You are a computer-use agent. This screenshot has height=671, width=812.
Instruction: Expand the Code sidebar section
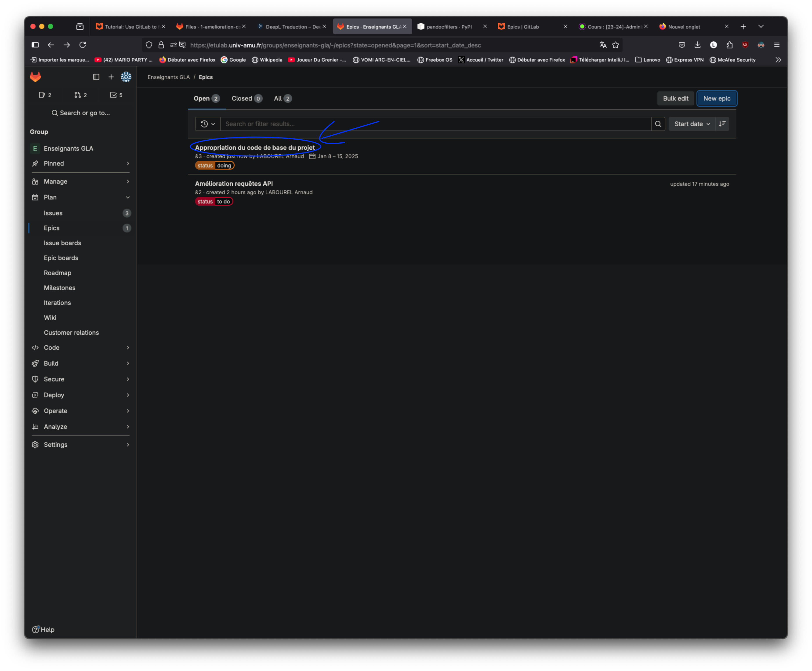point(80,348)
